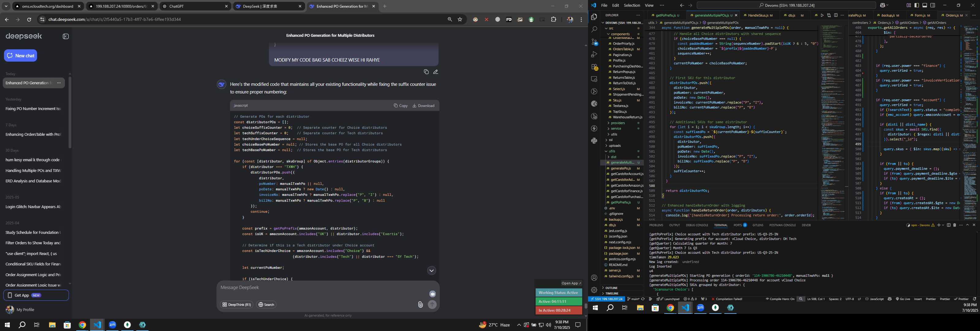This screenshot has height=331, width=980.
Task: Open Extensions view in VS Code activity bar
Action: 594,67
